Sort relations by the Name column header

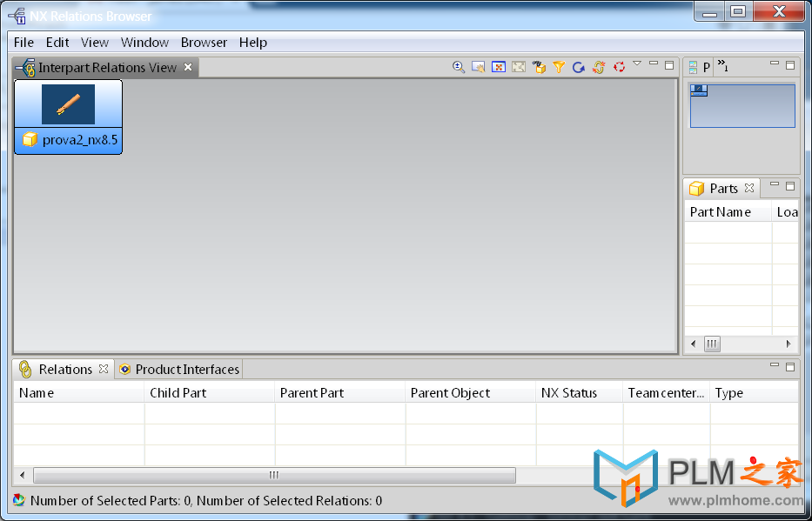pos(78,393)
